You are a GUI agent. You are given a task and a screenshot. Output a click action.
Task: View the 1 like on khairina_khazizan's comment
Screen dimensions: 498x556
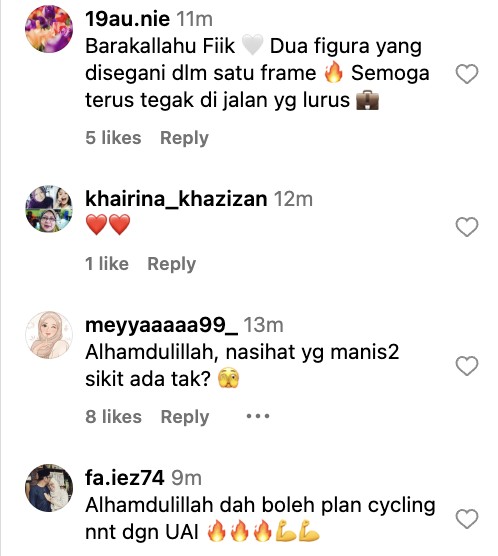click(107, 264)
